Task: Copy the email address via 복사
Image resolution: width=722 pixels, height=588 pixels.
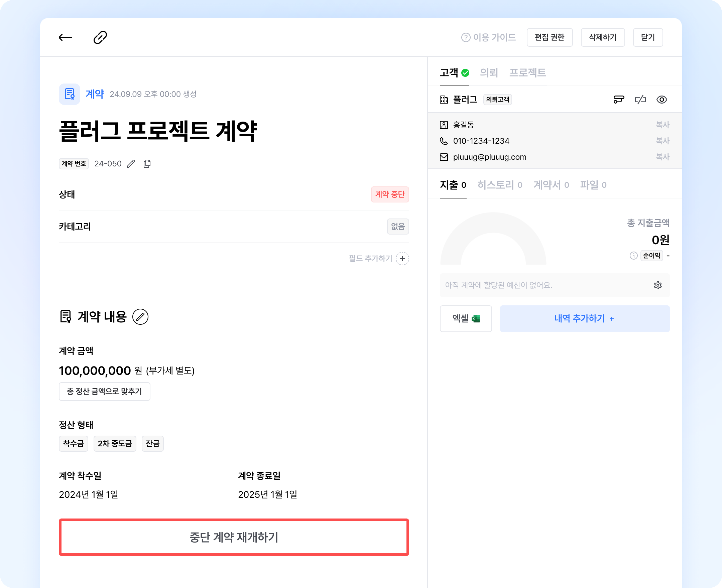Action: click(x=663, y=157)
